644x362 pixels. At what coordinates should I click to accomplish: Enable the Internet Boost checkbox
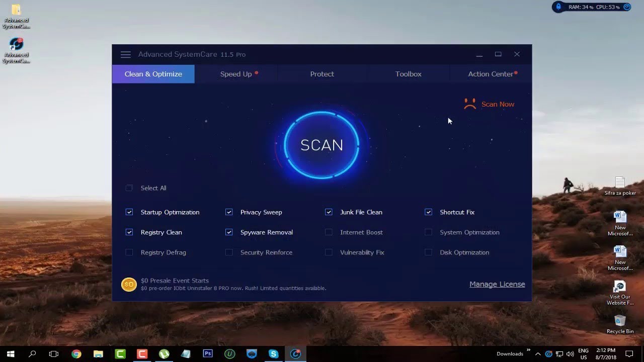[x=329, y=232]
